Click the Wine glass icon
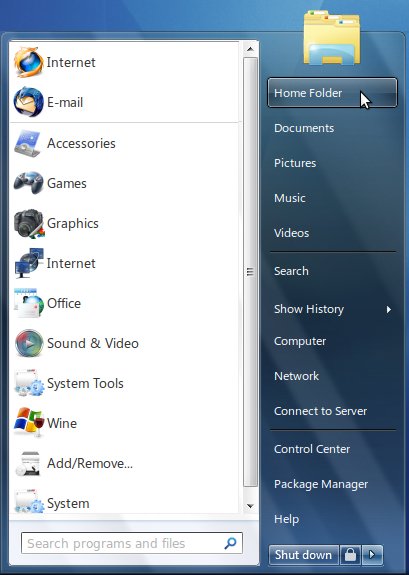The height and width of the screenshot is (575, 409). [29, 422]
